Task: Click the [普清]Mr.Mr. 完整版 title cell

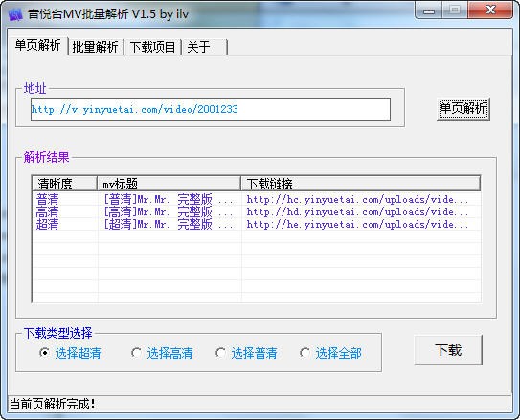Action: point(170,199)
